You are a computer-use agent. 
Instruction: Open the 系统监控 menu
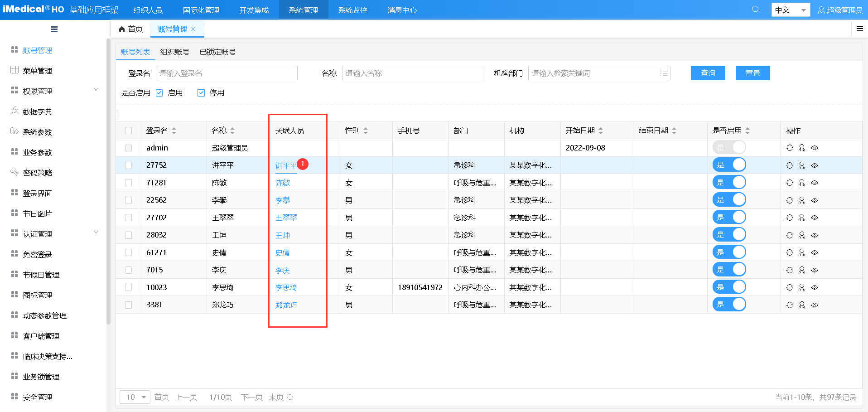tap(352, 9)
